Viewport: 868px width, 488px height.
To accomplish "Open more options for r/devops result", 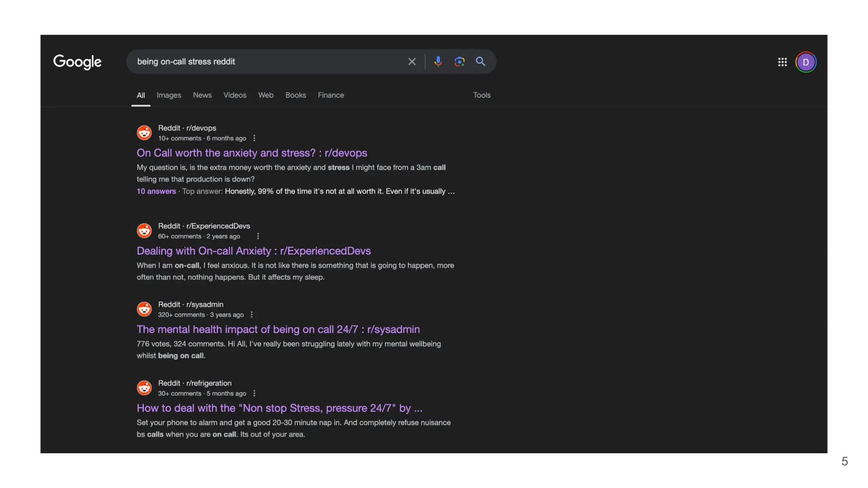I will pyautogui.click(x=254, y=139).
